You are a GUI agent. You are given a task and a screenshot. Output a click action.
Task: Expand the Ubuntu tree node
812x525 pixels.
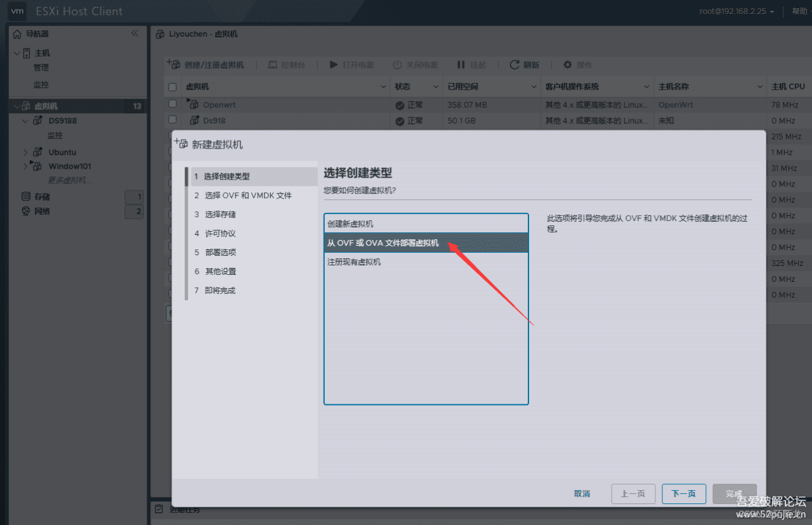(x=25, y=152)
